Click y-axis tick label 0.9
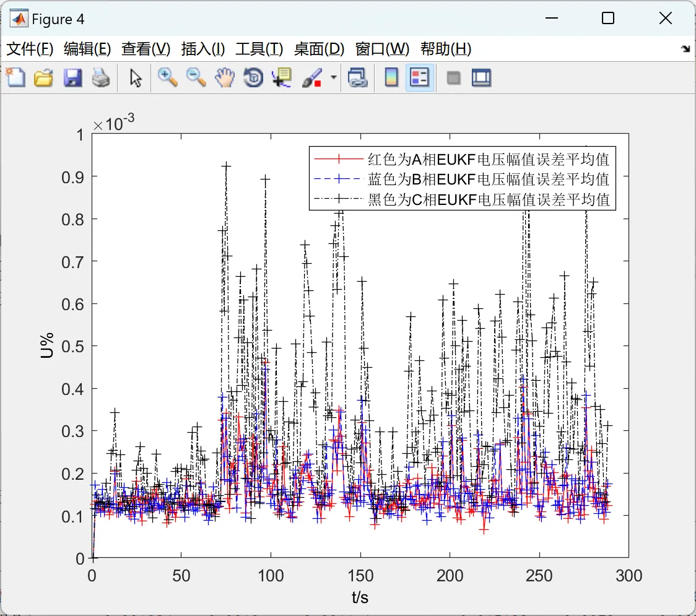The width and height of the screenshot is (696, 616). (x=73, y=178)
